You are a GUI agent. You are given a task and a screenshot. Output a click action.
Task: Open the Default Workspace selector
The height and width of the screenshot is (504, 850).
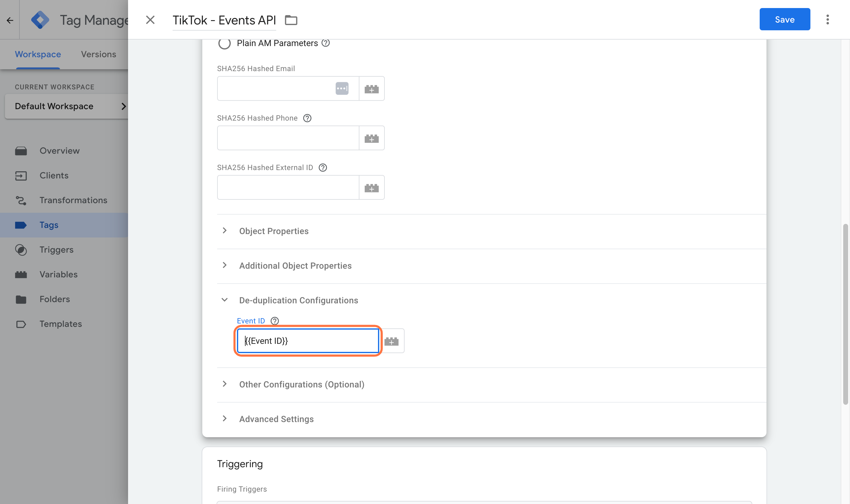click(x=67, y=106)
